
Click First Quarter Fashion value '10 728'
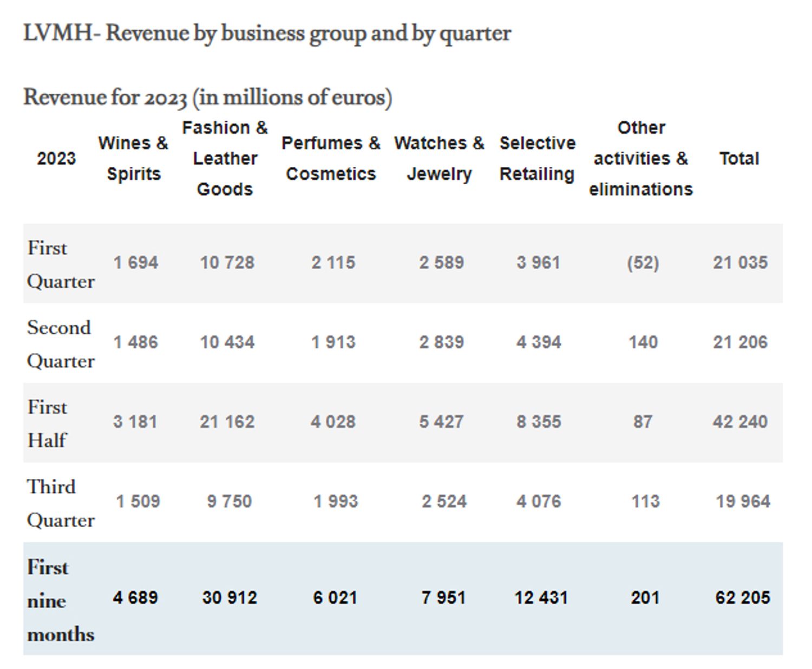click(227, 263)
